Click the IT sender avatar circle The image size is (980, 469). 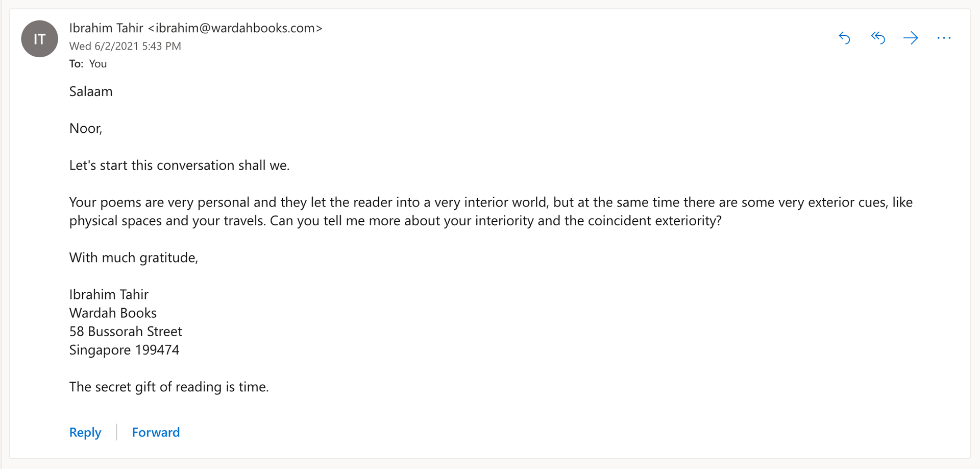coord(39,39)
